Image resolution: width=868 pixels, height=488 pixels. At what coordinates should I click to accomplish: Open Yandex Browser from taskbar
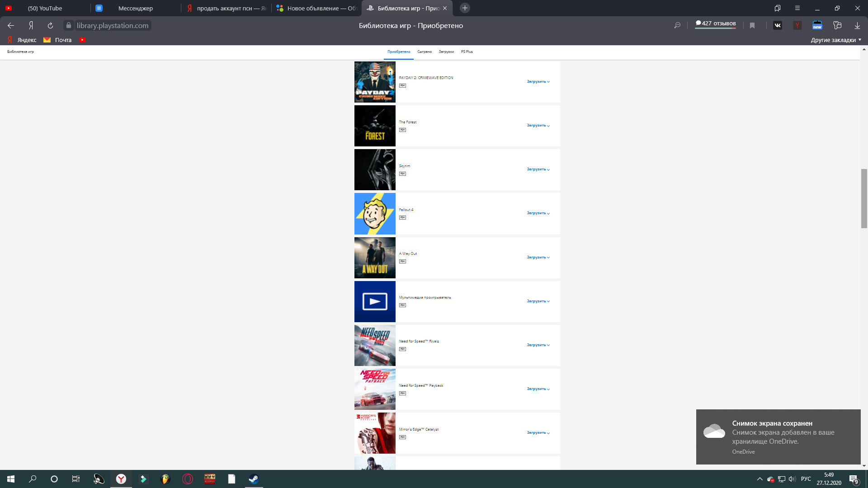point(121,479)
